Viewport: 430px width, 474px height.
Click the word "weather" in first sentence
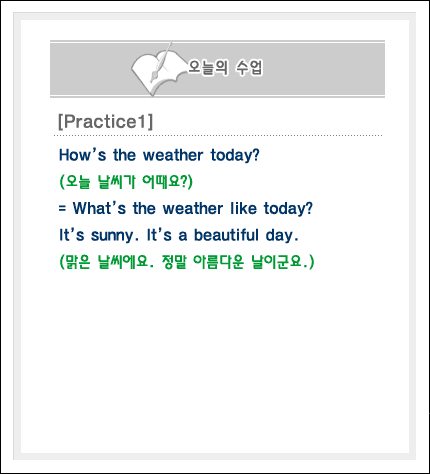(x=173, y=155)
